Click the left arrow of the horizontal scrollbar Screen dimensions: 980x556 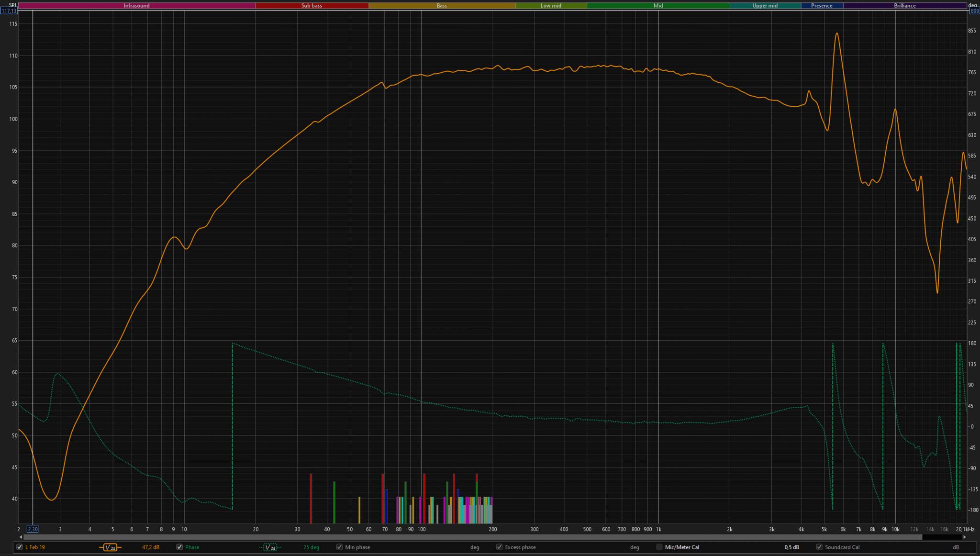pos(21,537)
